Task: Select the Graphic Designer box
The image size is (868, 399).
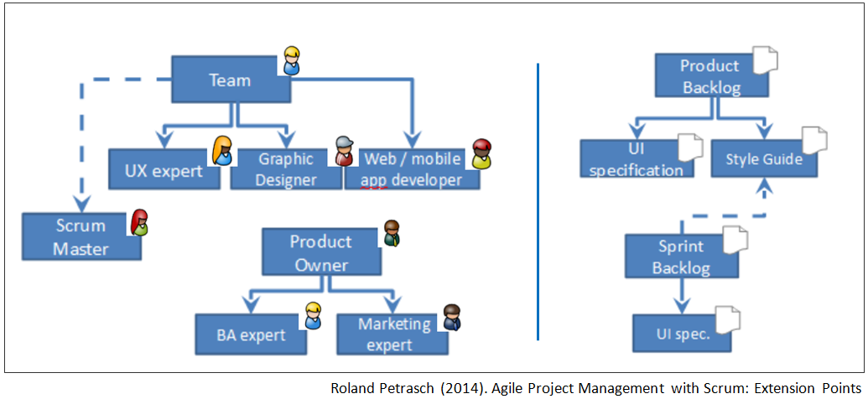Action: pyautogui.click(x=286, y=169)
